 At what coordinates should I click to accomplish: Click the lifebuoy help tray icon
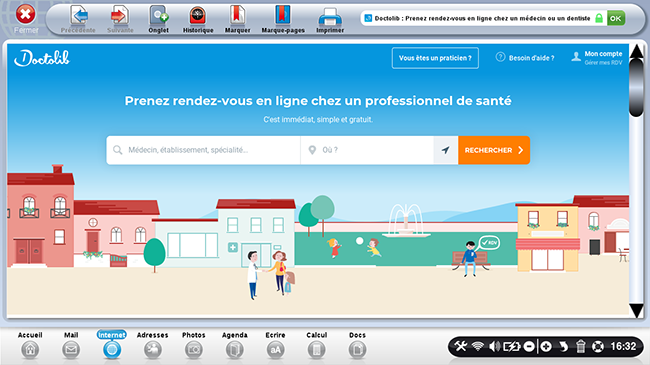[597, 346]
